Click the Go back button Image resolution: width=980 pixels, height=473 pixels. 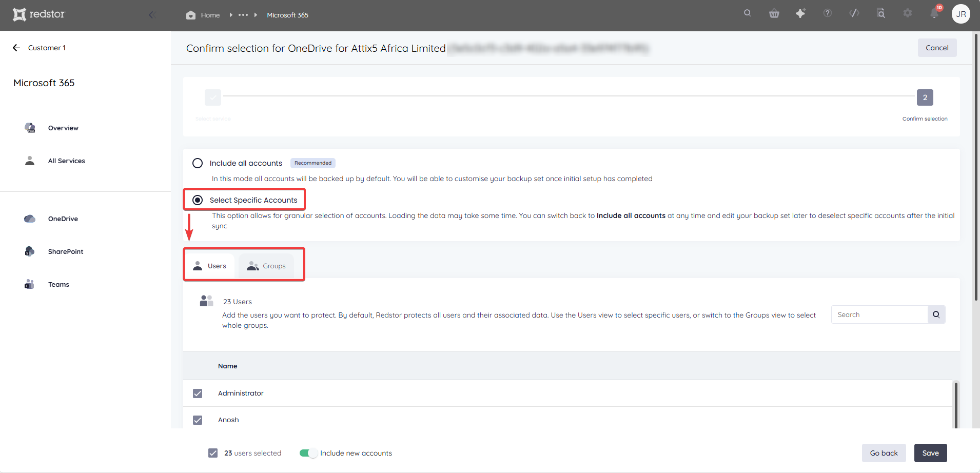(884, 453)
